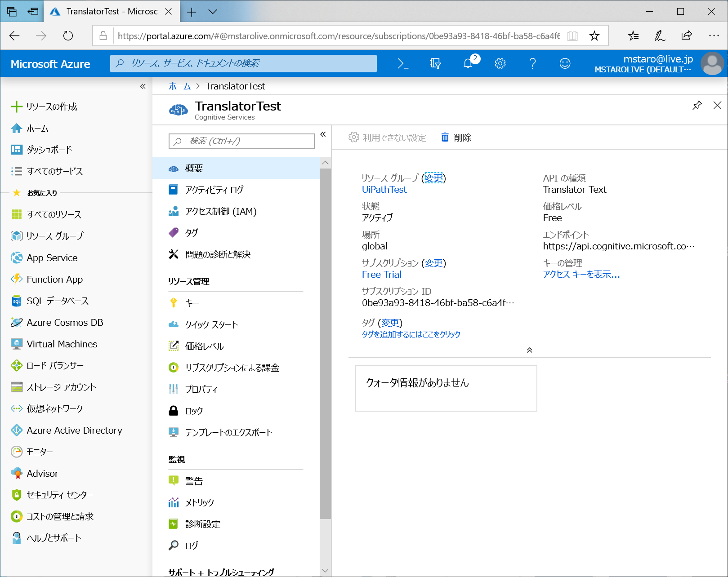This screenshot has width=728, height=577.
Task: Open ロック menu item
Action: [x=236, y=411]
